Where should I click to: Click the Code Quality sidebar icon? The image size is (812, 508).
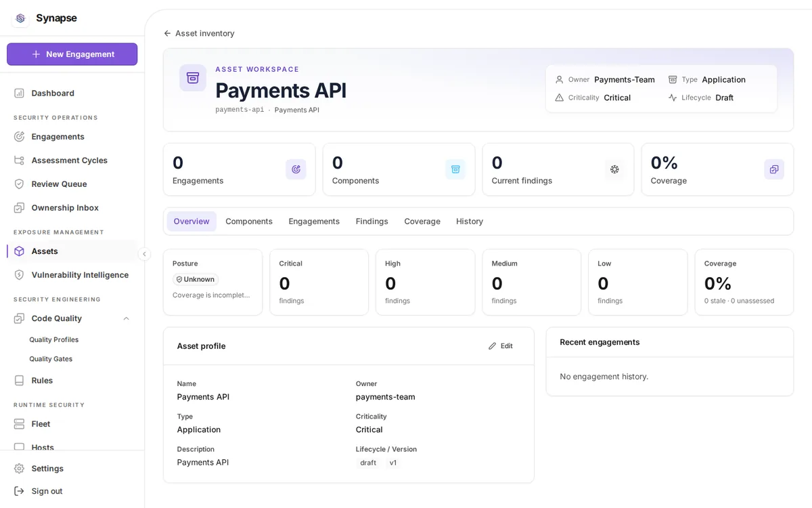click(x=19, y=318)
